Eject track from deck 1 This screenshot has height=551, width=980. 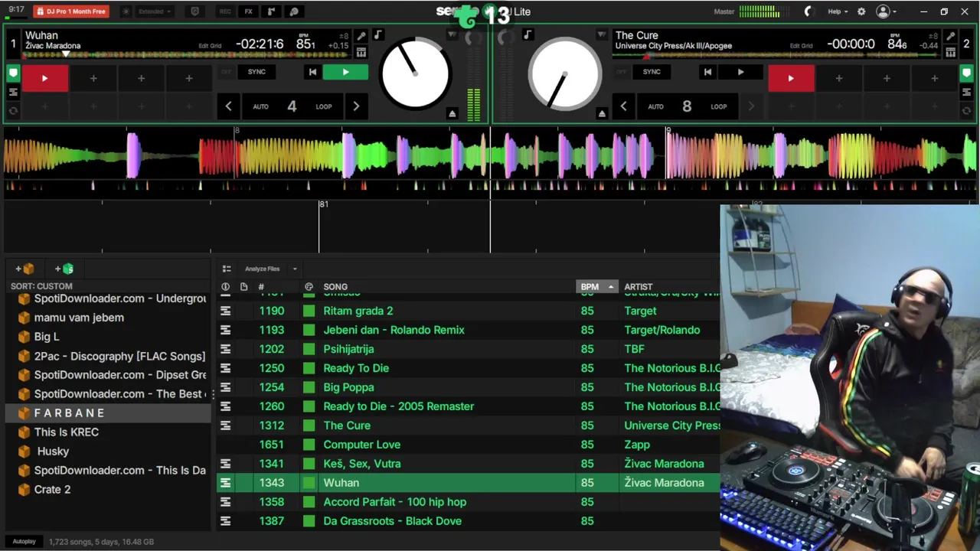coord(452,113)
